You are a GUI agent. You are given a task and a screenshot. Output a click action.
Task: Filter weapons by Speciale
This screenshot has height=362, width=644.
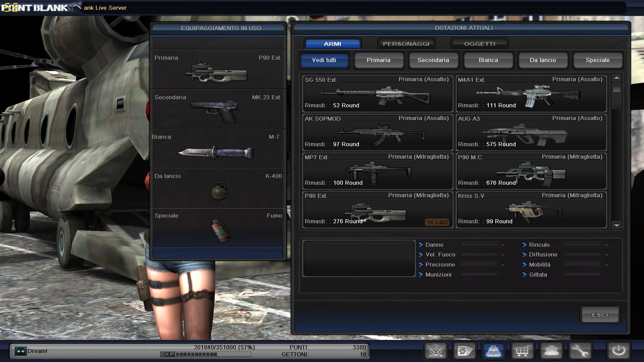click(x=598, y=60)
